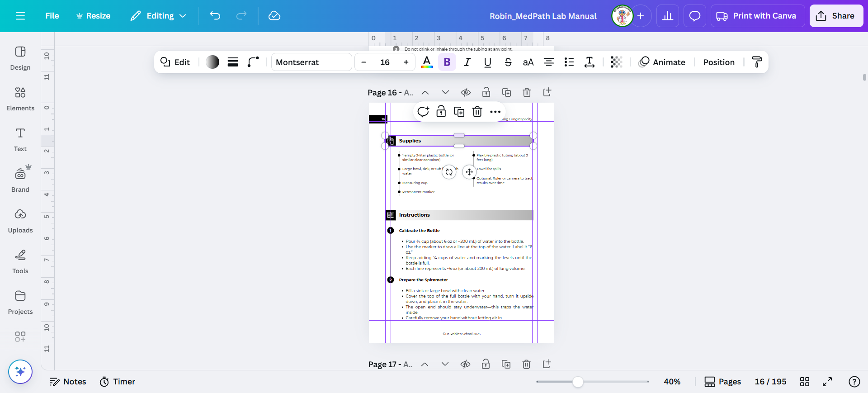Open the Resize menu

click(x=93, y=16)
